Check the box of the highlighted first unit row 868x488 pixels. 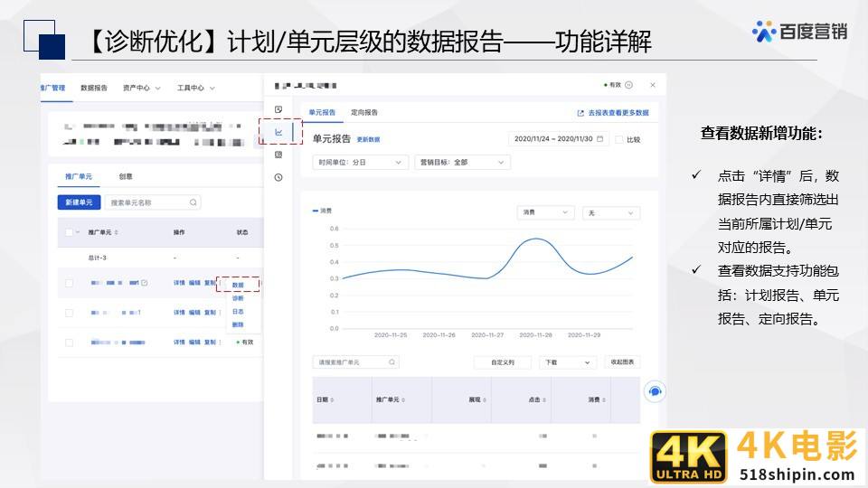[x=70, y=283]
